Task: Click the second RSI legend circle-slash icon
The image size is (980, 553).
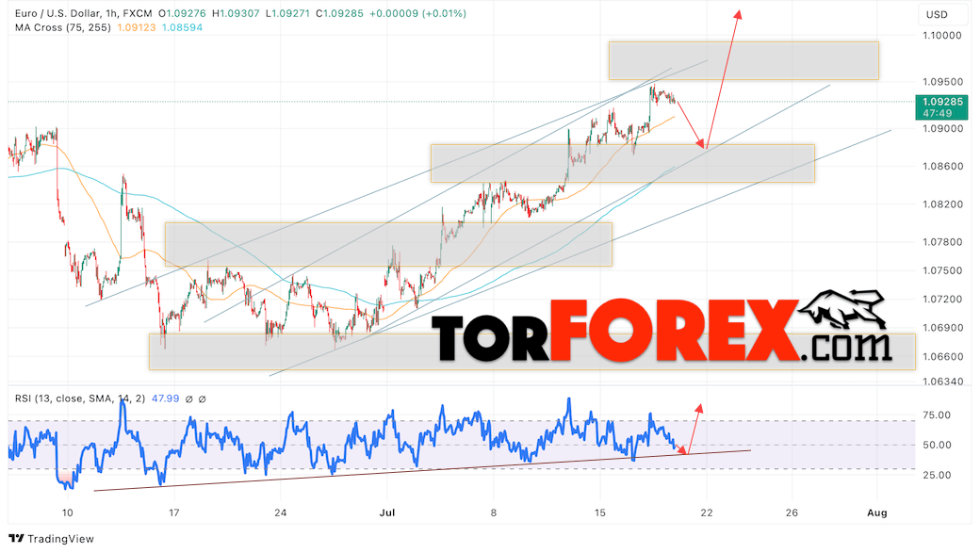Action: point(202,398)
